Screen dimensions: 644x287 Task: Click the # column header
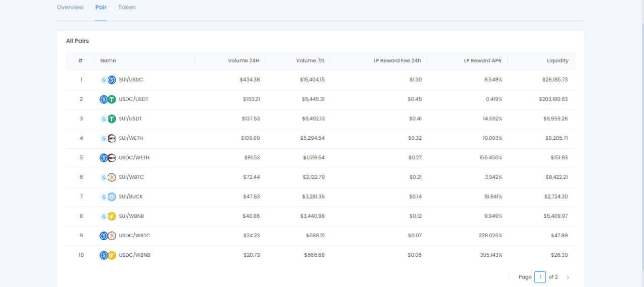80,61
